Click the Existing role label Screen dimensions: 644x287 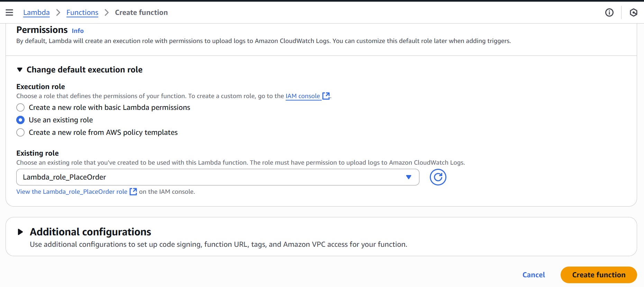[x=37, y=153]
